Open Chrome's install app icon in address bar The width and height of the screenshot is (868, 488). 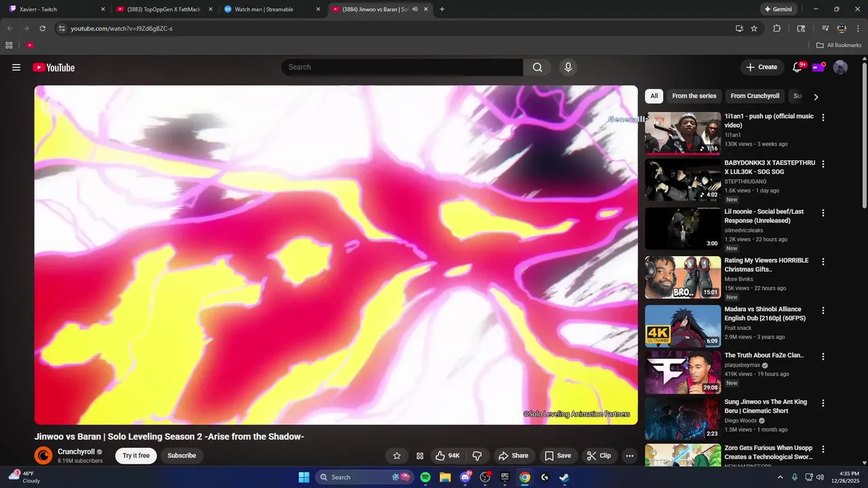pos(739,28)
